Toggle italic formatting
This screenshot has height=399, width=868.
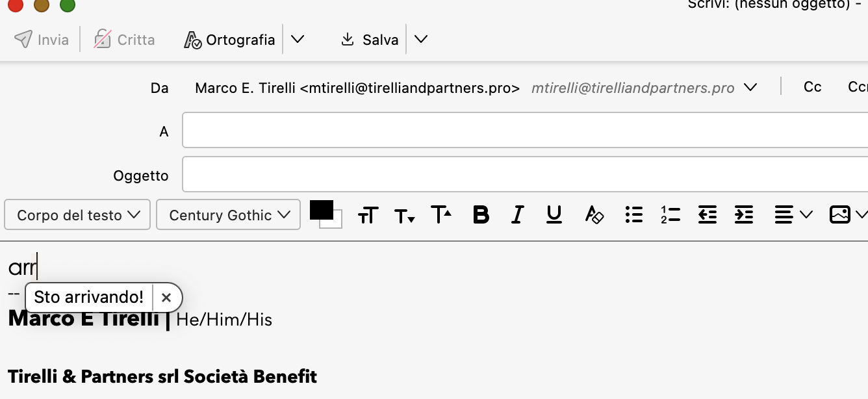point(517,214)
